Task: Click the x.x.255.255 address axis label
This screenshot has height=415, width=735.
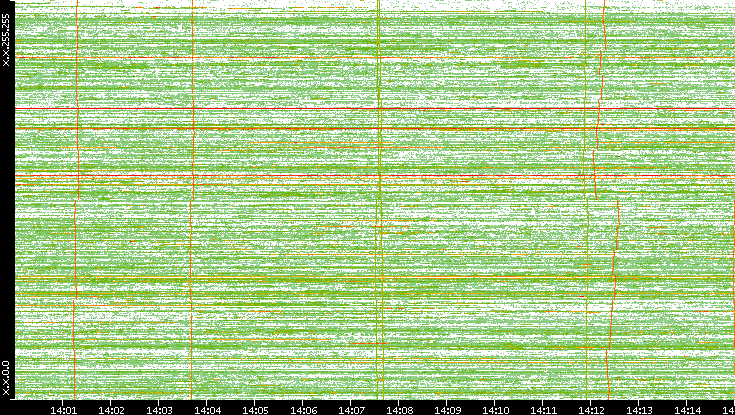Action: [x=6, y=40]
